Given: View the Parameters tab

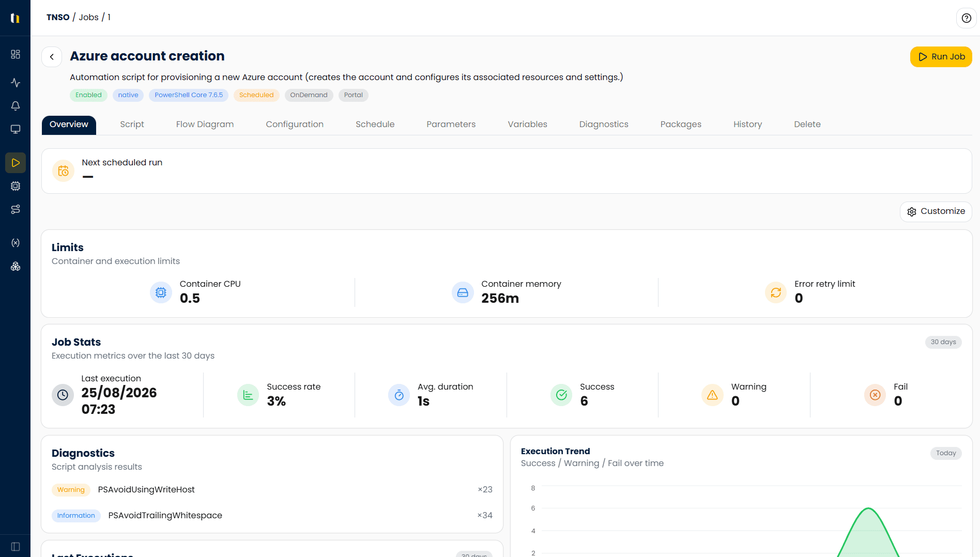Looking at the screenshot, I should pos(451,125).
